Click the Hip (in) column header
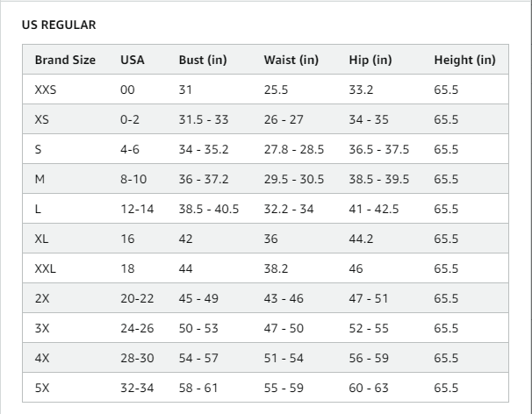532x414 pixels. (x=370, y=61)
